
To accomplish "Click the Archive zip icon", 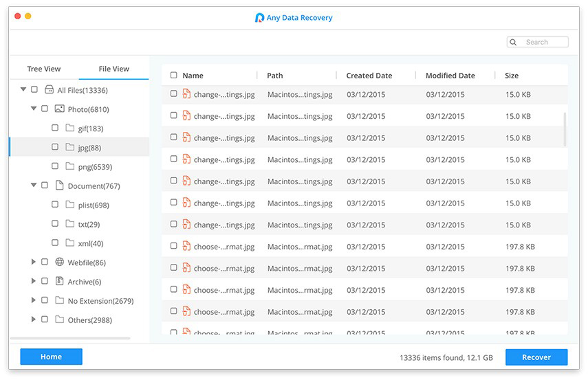I will click(x=59, y=280).
